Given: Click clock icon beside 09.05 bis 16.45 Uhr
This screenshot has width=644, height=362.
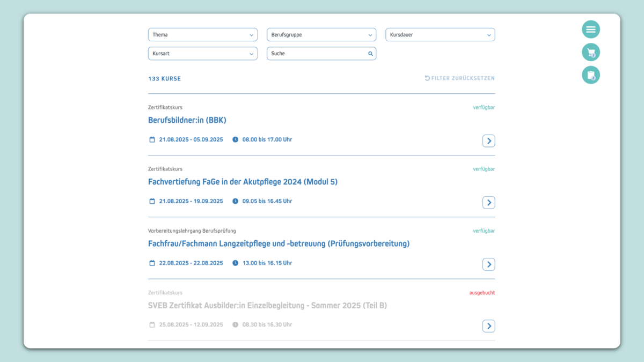Looking at the screenshot, I should pyautogui.click(x=235, y=201).
